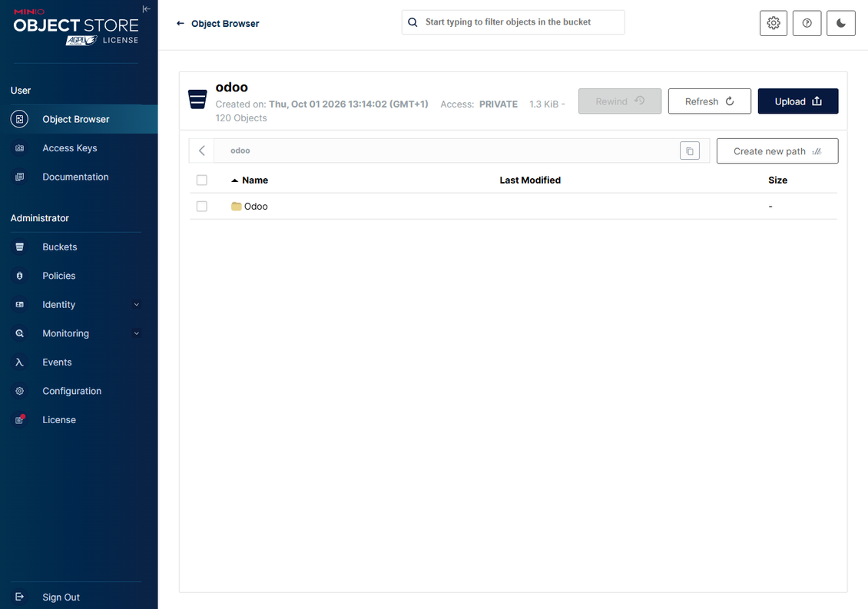The image size is (868, 609).
Task: Open Object Browser in sidebar
Action: click(78, 119)
